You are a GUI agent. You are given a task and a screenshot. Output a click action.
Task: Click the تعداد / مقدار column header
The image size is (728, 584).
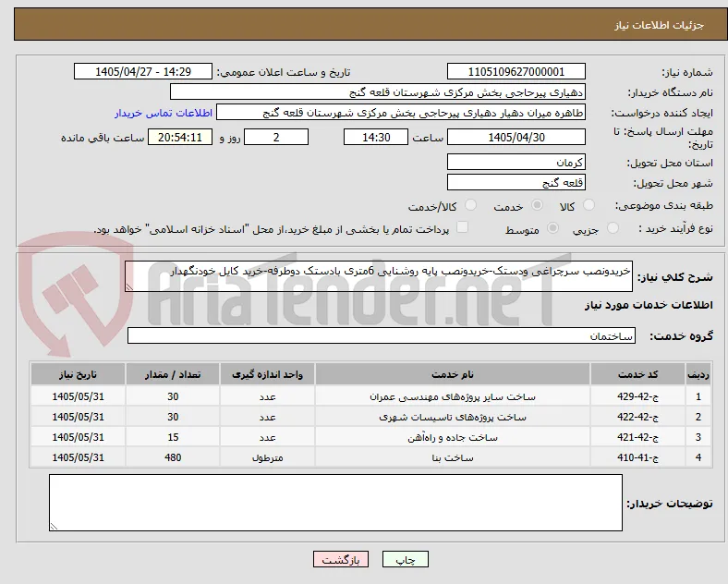(173, 374)
